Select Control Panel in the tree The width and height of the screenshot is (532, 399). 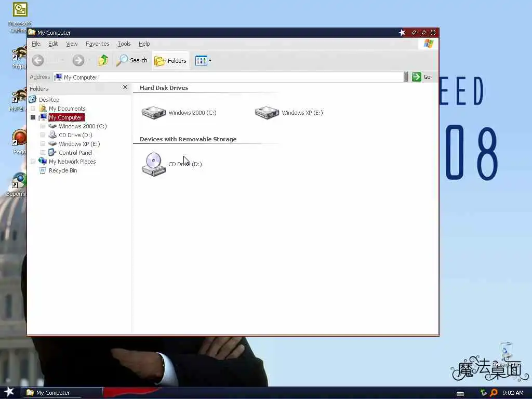pos(75,153)
